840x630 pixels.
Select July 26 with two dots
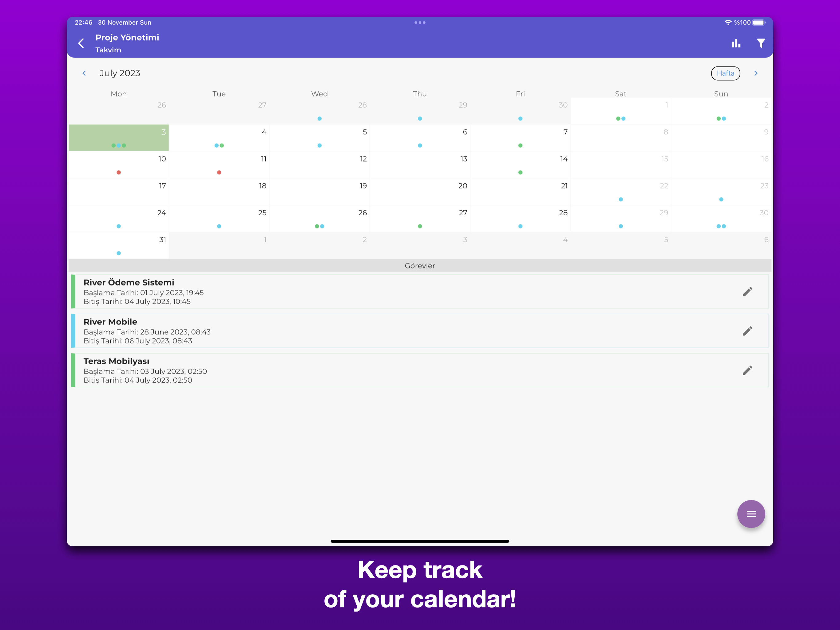[319, 219]
